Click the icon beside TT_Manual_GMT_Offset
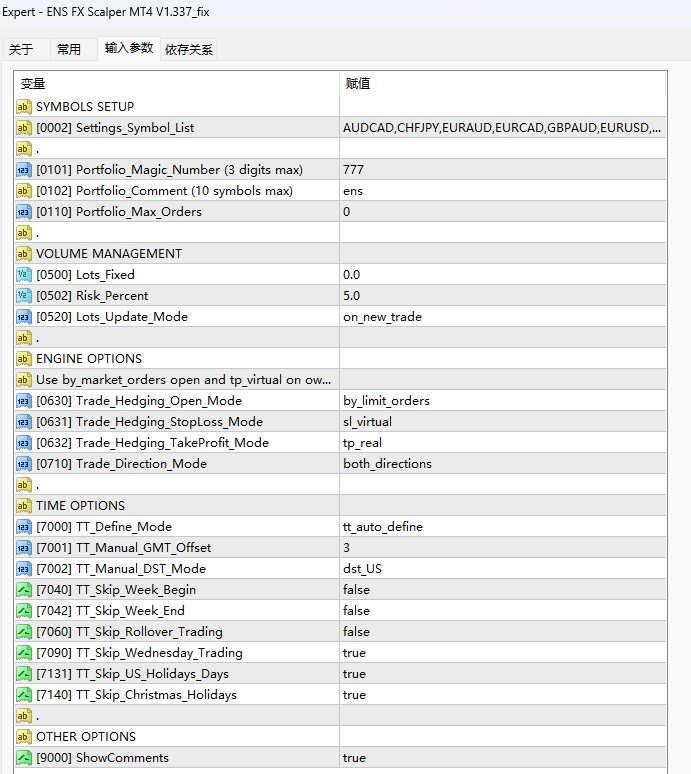The height and width of the screenshot is (774, 691). tap(24, 548)
